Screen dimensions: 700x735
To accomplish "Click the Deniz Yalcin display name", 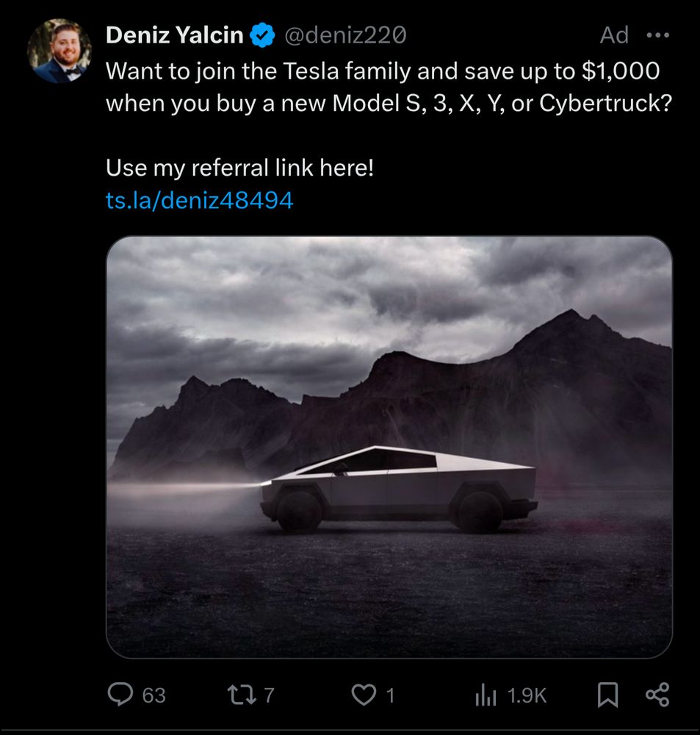I will coord(174,33).
